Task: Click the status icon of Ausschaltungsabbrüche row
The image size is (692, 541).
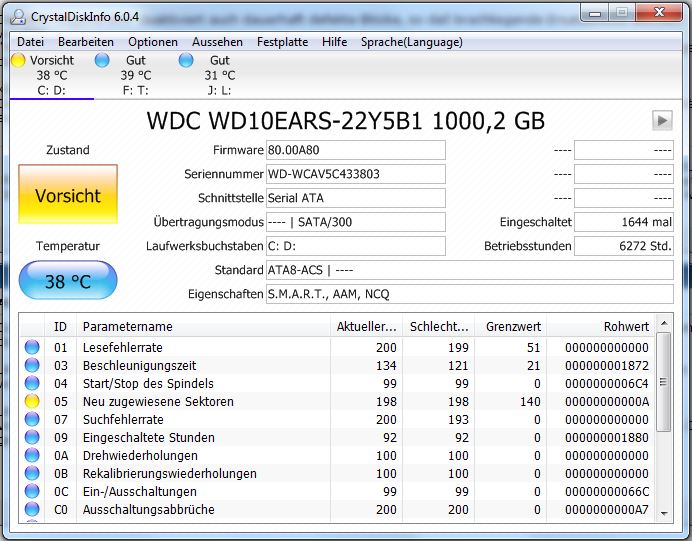Action: click(32, 509)
